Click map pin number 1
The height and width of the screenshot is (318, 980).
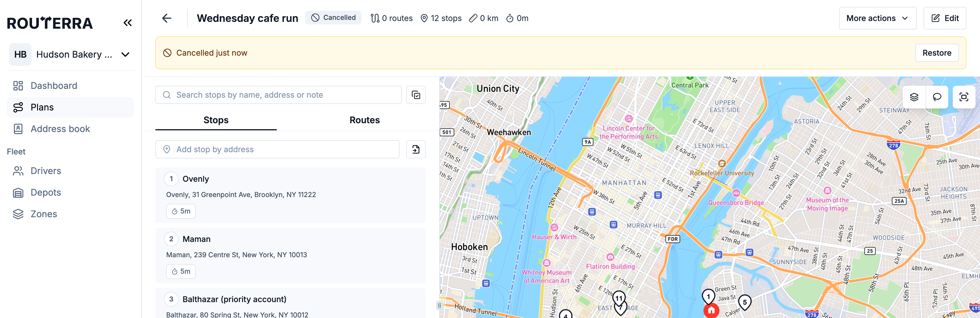(x=708, y=297)
